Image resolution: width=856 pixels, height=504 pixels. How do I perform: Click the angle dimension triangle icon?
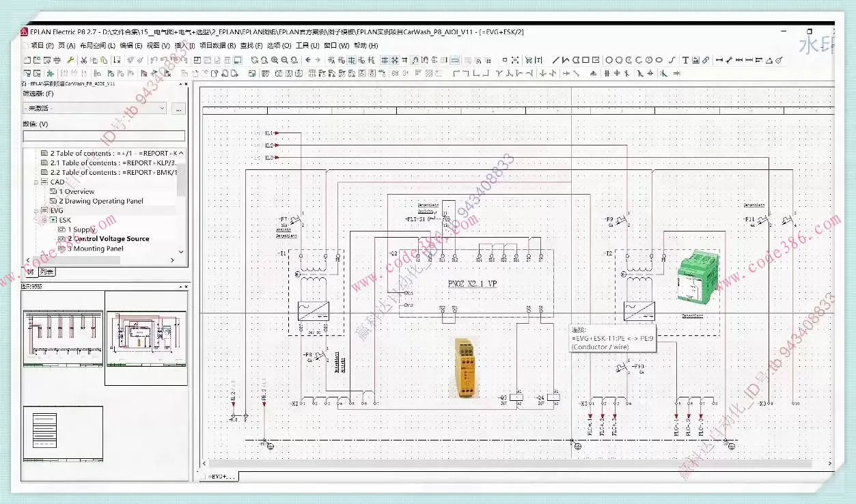pos(770,60)
